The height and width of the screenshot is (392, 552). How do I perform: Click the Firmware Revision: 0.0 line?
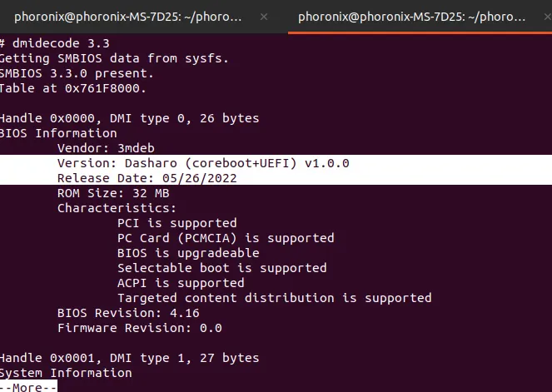[x=140, y=328]
